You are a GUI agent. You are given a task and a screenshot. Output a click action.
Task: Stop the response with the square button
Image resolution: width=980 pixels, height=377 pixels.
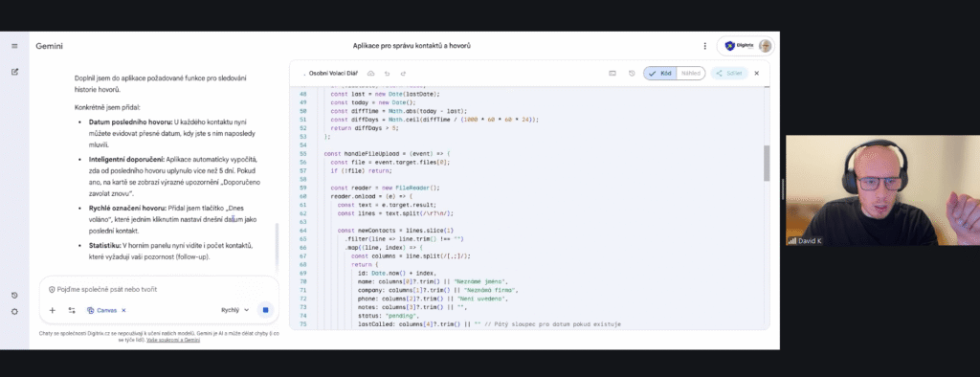click(265, 309)
